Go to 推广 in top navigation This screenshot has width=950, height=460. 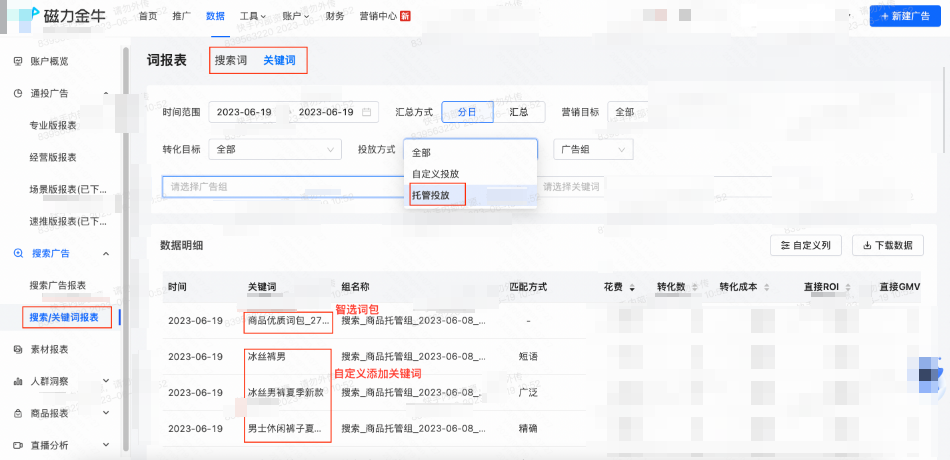click(x=181, y=16)
